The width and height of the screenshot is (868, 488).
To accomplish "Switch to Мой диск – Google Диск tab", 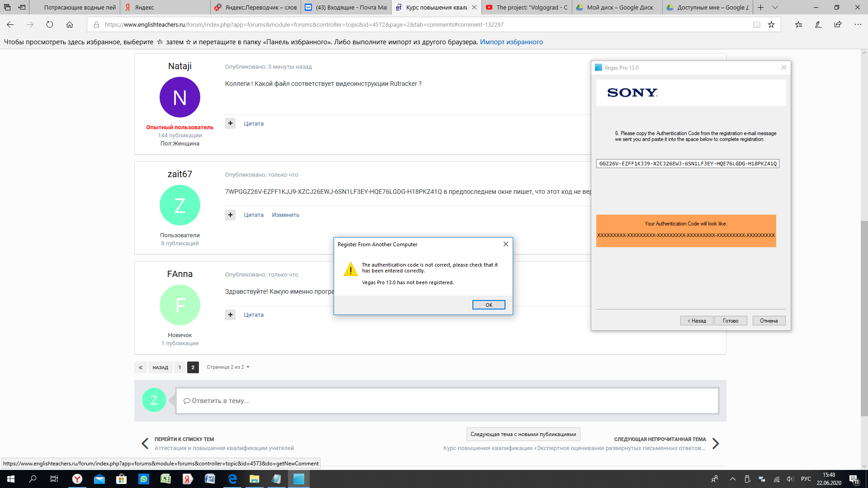I will (x=617, y=7).
